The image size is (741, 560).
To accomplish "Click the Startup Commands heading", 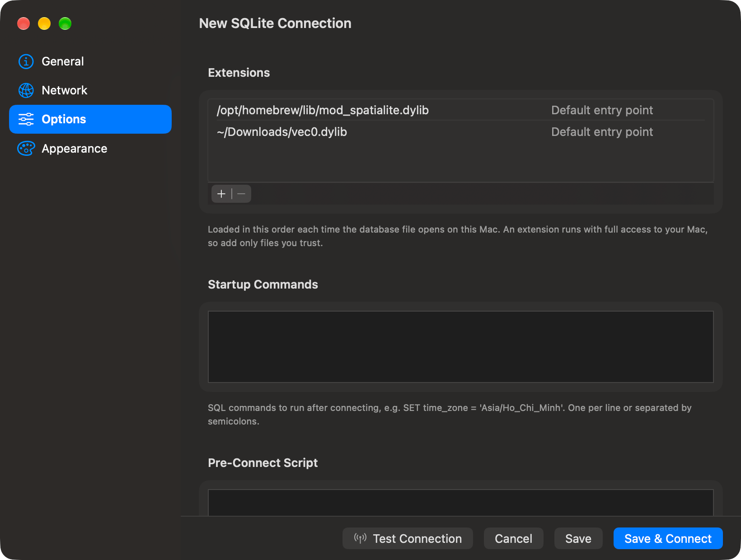I will 263,285.
